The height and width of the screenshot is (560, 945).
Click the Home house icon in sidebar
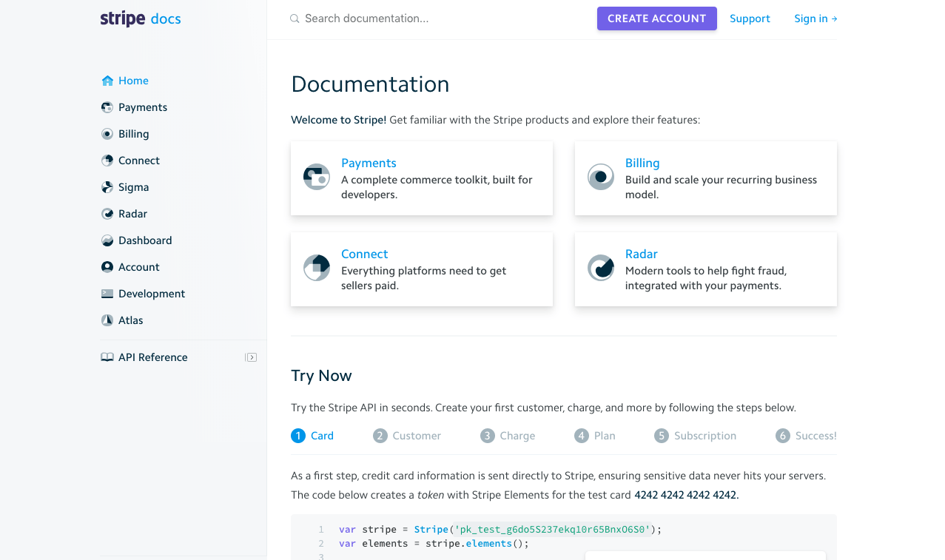click(107, 81)
